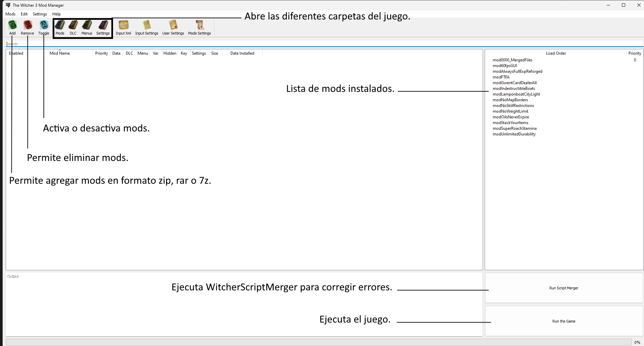
Task: Click the Witcher wolf app icon in title bar
Action: (x=8, y=5)
